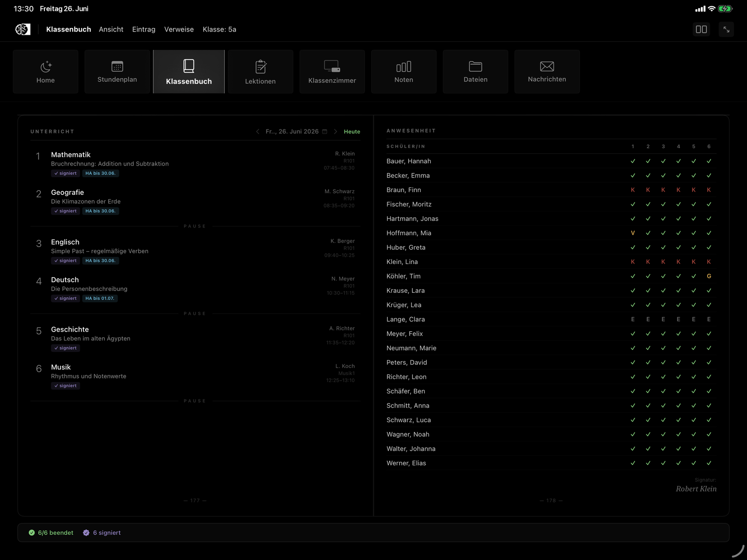Click the Robert Klein signature
Image resolution: width=747 pixels, height=560 pixels.
point(696,489)
